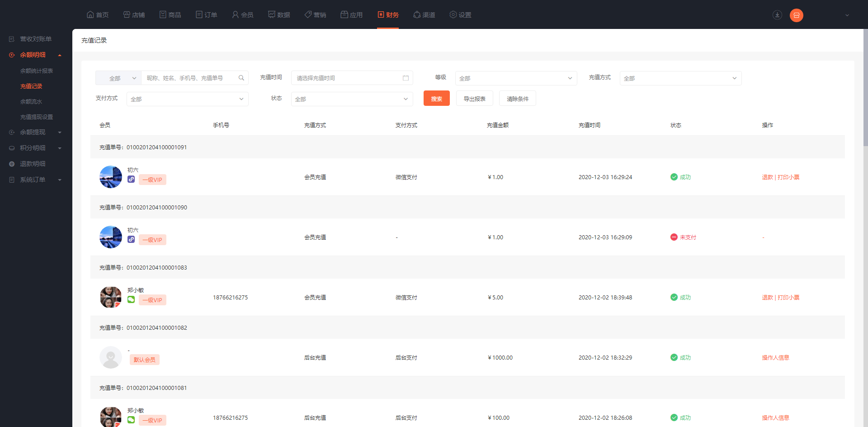Open the 全部 search-type dropdown
This screenshot has width=868, height=427.
pyautogui.click(x=118, y=78)
